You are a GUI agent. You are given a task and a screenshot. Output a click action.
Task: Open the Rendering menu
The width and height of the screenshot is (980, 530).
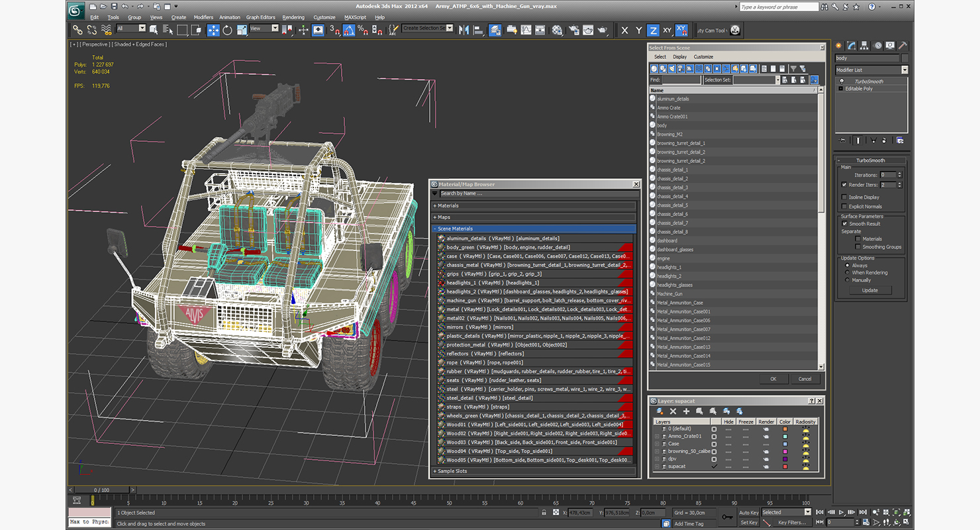293,17
